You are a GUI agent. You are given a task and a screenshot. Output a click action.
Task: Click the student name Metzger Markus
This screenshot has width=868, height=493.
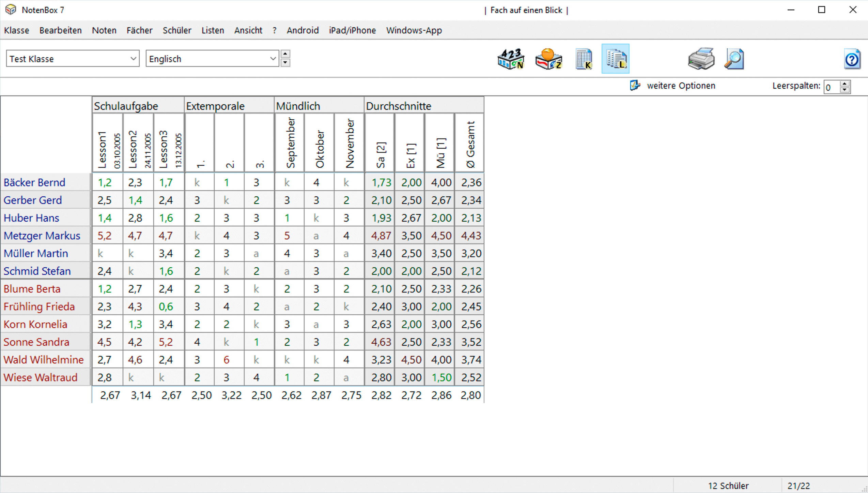click(42, 236)
